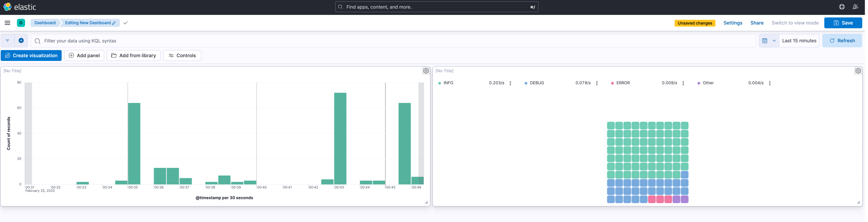Click Switch to view mode
868x222 pixels.
tap(795, 23)
